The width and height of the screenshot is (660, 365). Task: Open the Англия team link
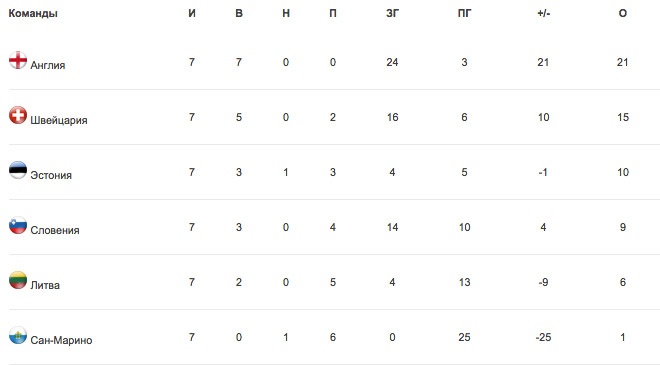click(x=48, y=65)
